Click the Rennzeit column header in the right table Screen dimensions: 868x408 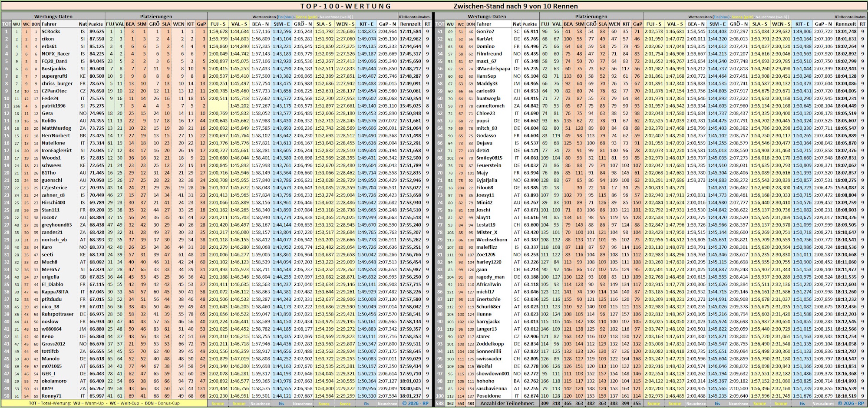[x=845, y=24]
